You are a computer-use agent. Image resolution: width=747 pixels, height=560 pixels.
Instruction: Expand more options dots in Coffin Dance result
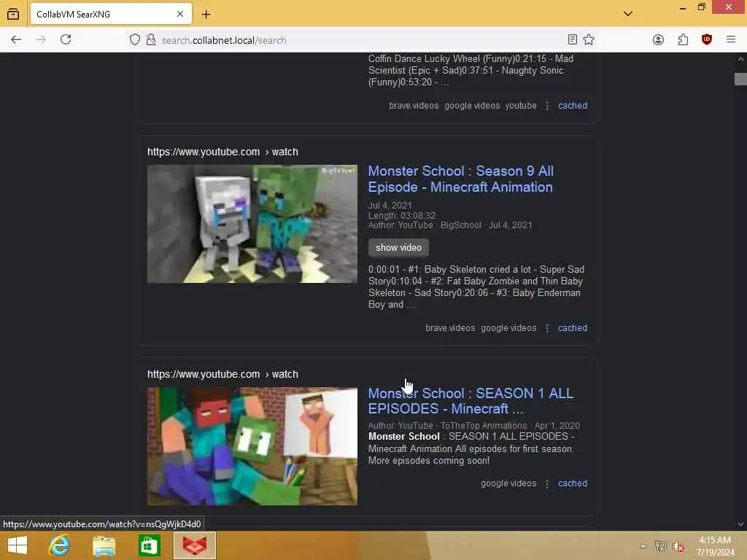point(547,106)
